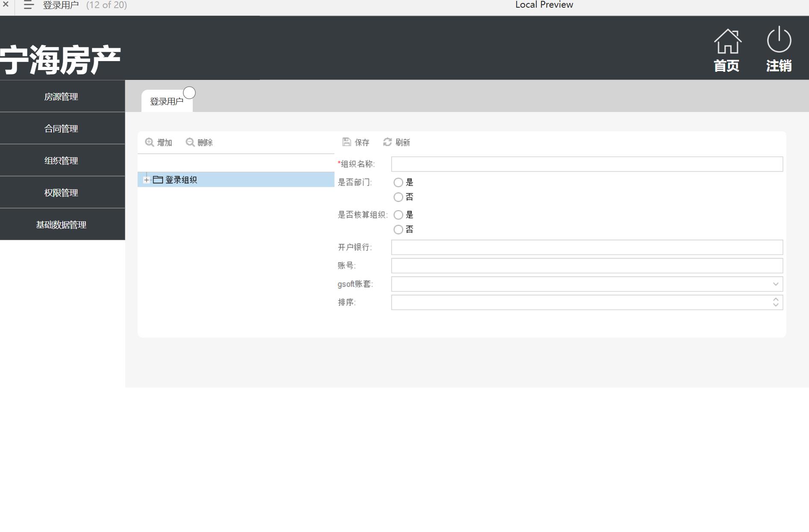This screenshot has width=809, height=532.
Task: Open the hamburger menu icon in preview bar
Action: 29,5
